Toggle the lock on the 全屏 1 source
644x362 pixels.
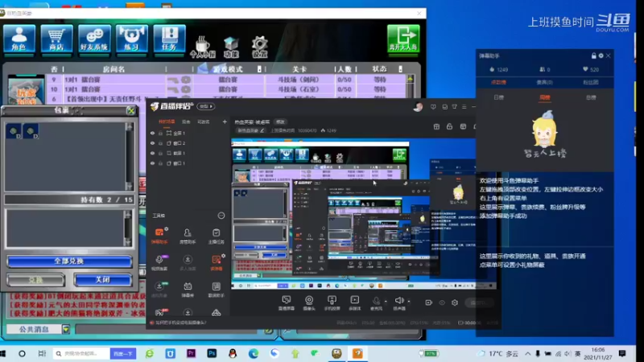(160, 133)
